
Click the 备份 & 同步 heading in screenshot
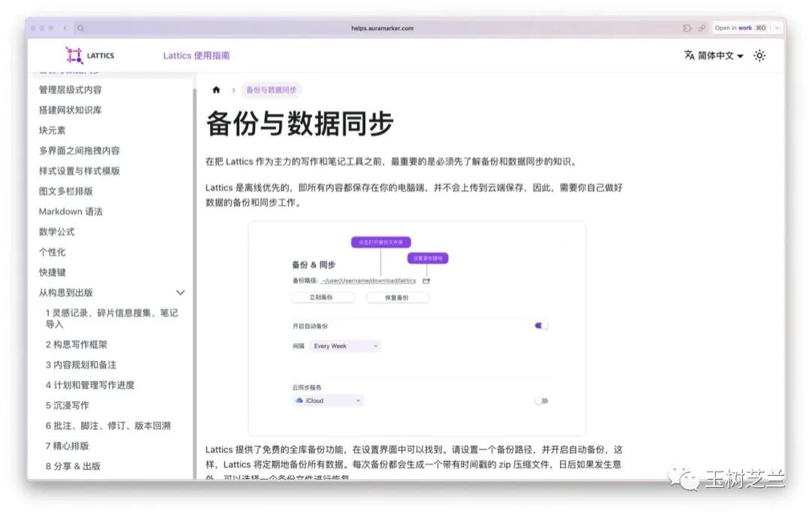click(x=314, y=265)
